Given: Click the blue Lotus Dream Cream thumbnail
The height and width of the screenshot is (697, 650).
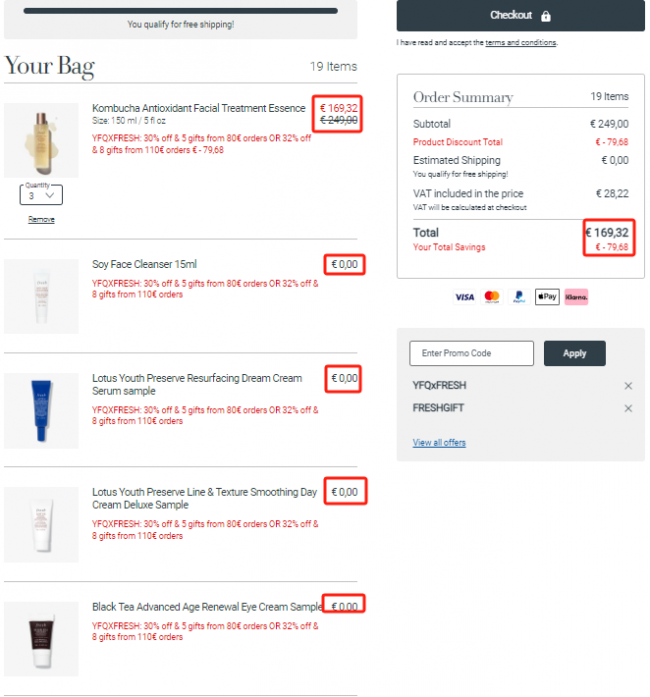Looking at the screenshot, I should coord(41,411).
